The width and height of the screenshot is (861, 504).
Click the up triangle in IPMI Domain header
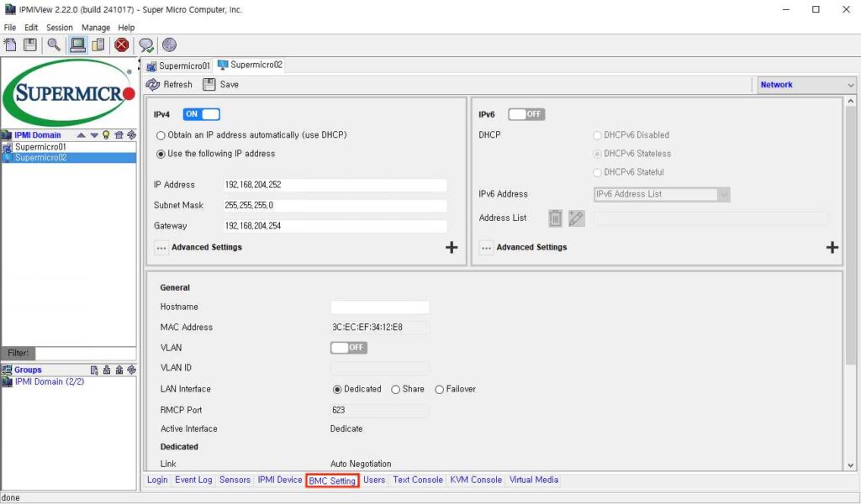pyautogui.click(x=82, y=135)
